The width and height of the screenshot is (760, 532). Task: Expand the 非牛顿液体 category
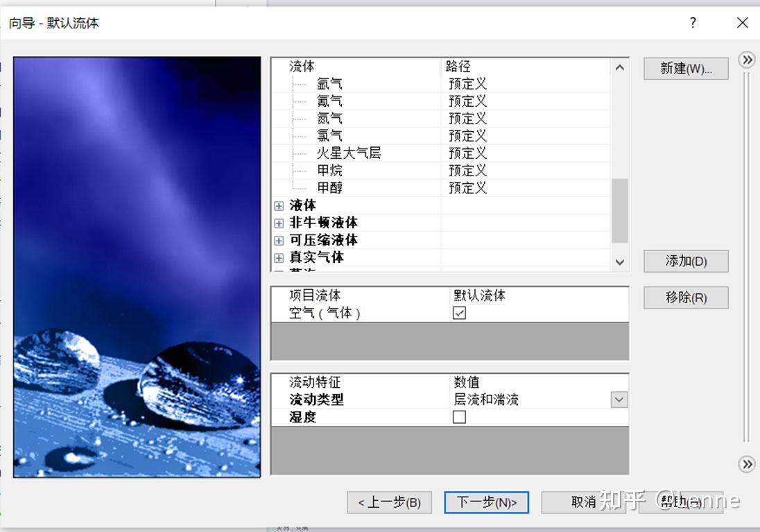pos(278,223)
